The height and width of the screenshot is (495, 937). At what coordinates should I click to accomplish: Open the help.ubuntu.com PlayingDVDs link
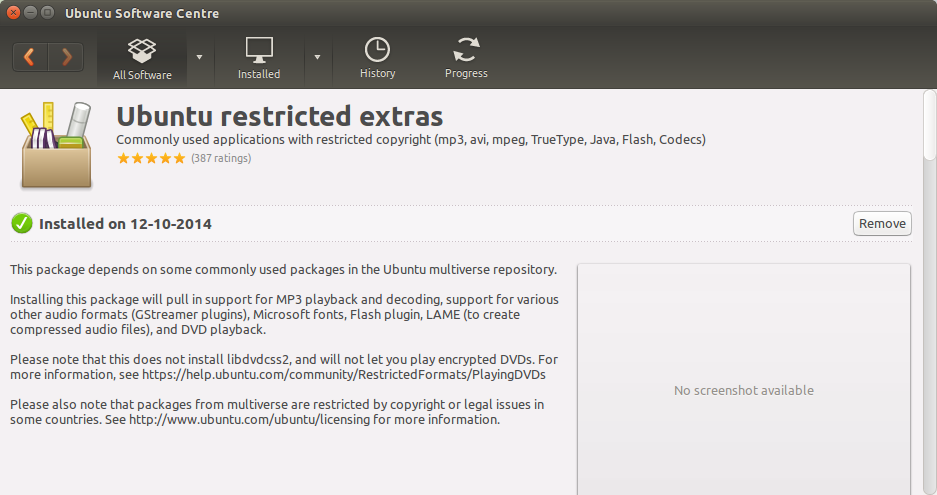pyautogui.click(x=344, y=375)
